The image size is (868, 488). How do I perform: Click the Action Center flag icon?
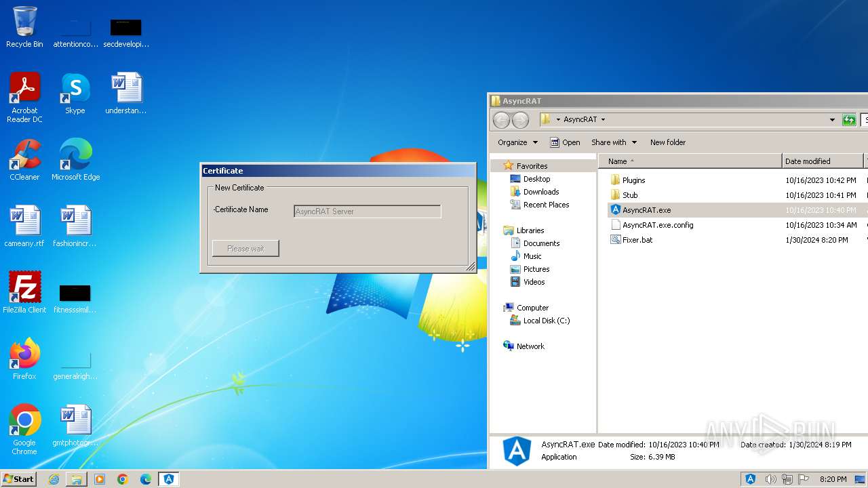pos(804,479)
